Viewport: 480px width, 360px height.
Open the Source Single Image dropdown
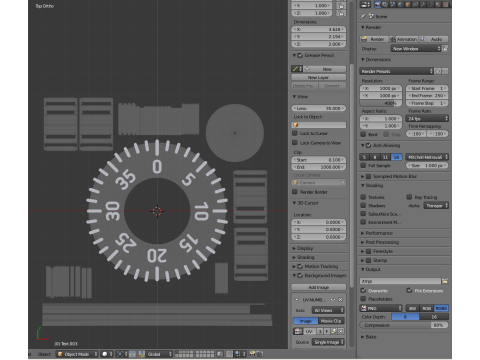328,342
